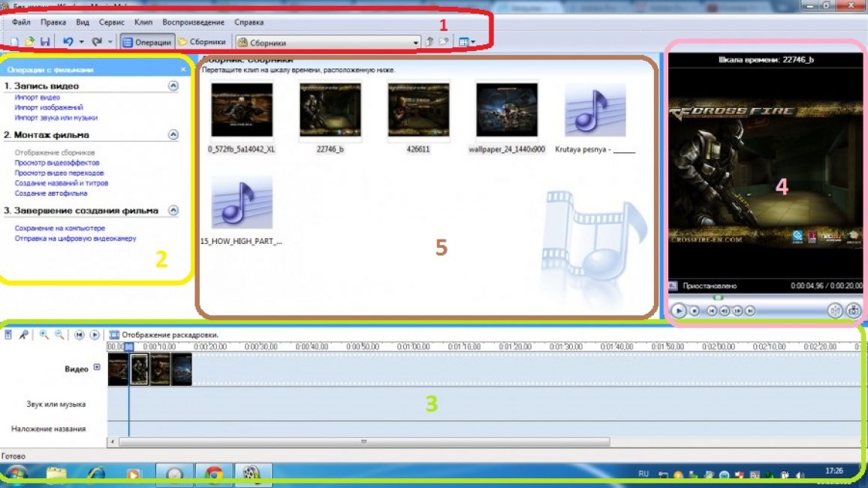This screenshot has height=488, width=868.
Task: Close the Операции с фильмами pane
Action: click(x=183, y=70)
